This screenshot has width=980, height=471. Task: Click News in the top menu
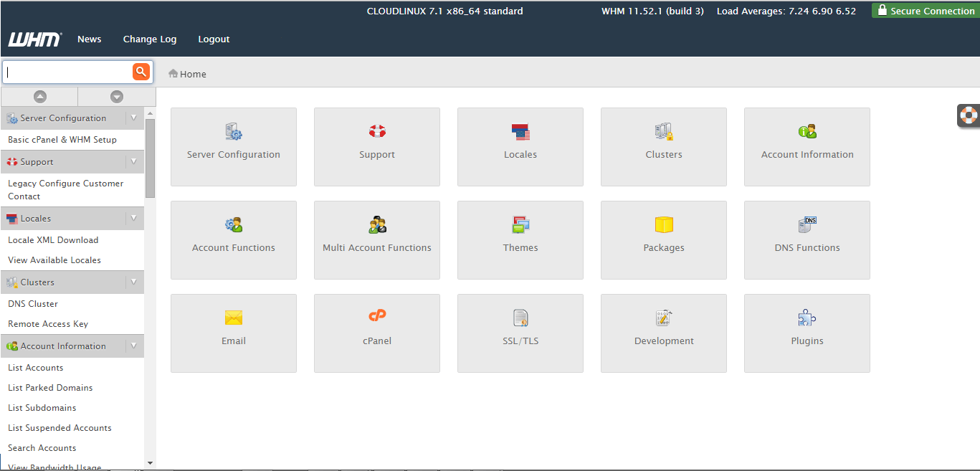[89, 39]
